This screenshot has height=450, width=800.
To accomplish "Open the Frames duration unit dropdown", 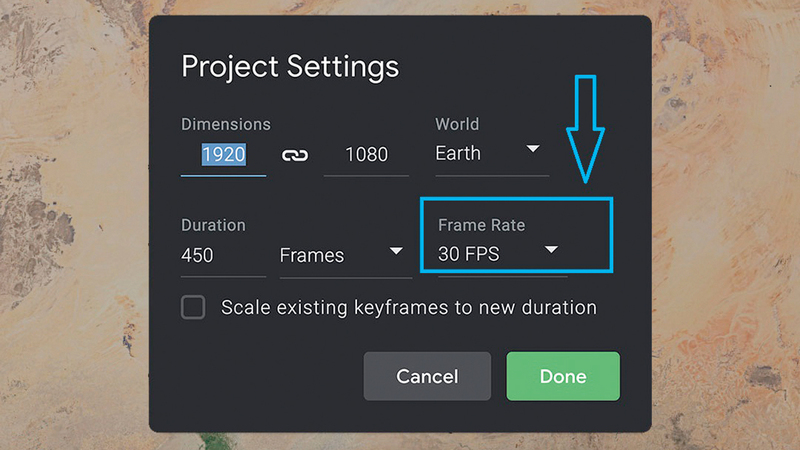I will click(340, 255).
